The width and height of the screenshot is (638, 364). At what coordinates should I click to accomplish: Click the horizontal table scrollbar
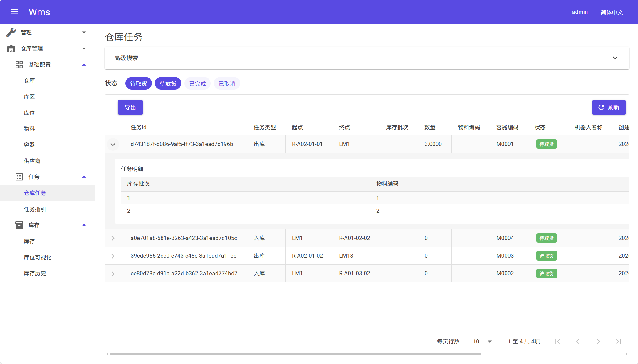[295, 354]
